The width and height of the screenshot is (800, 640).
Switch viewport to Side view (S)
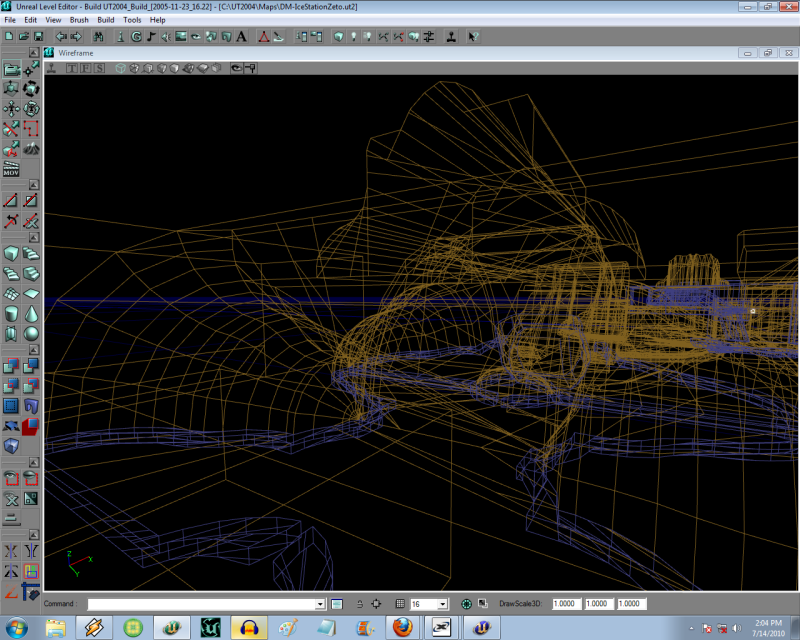coord(99,68)
